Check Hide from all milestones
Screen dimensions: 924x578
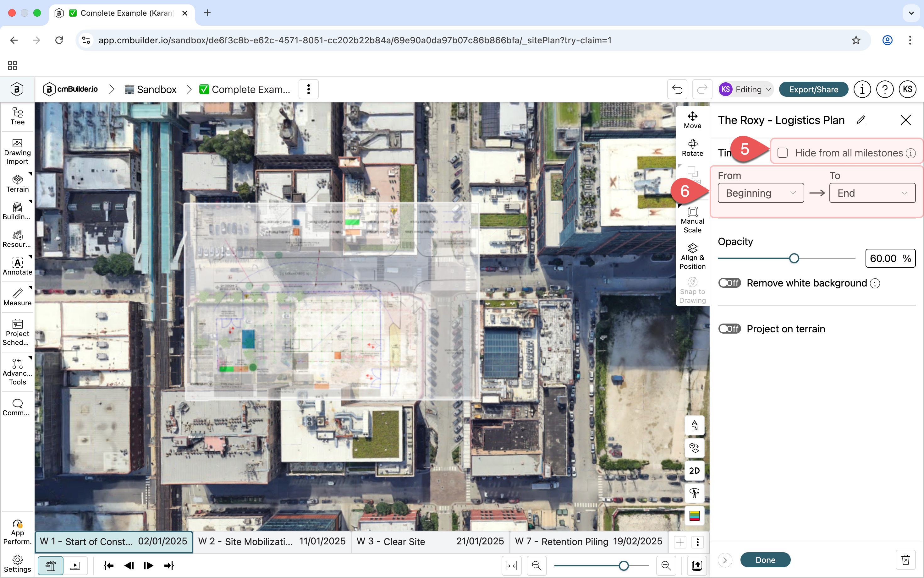pyautogui.click(x=783, y=153)
